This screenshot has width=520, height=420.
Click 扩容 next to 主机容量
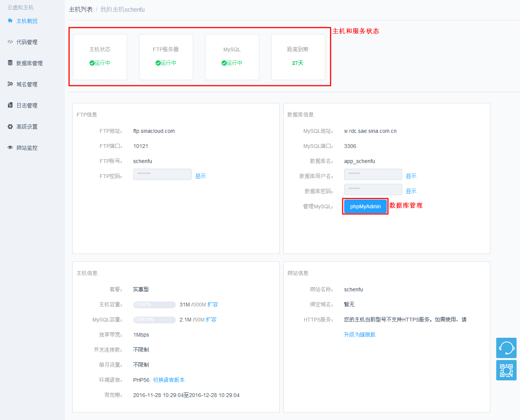point(212,305)
